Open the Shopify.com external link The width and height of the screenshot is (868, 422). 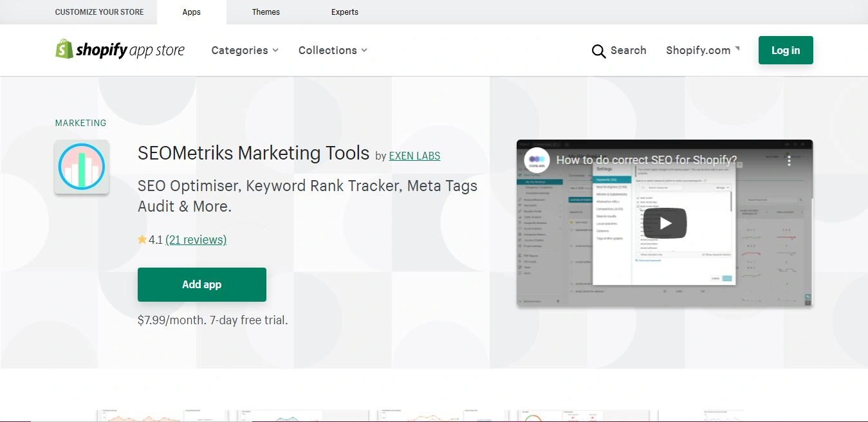click(x=703, y=50)
